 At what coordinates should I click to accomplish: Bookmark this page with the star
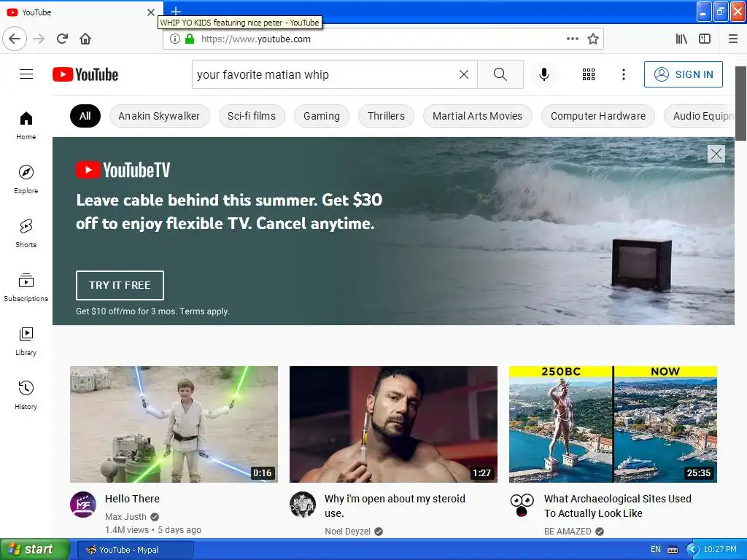592,39
